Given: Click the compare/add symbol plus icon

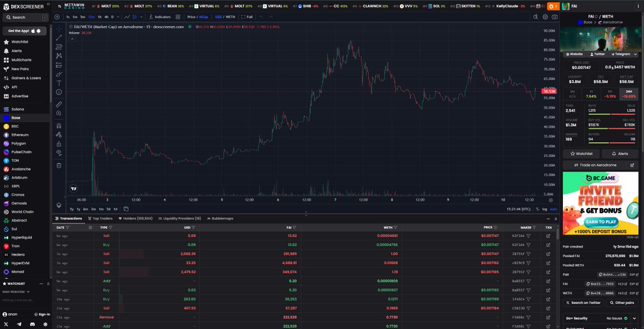Looking at the screenshot, I should coord(57,17).
